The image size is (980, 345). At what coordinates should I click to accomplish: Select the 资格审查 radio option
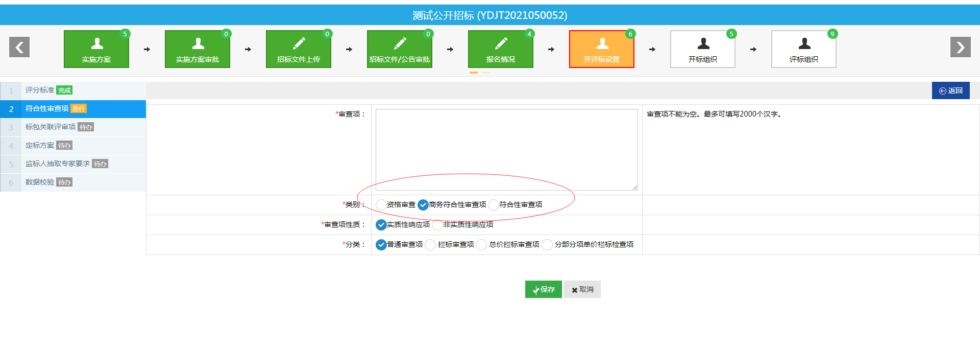click(381, 205)
